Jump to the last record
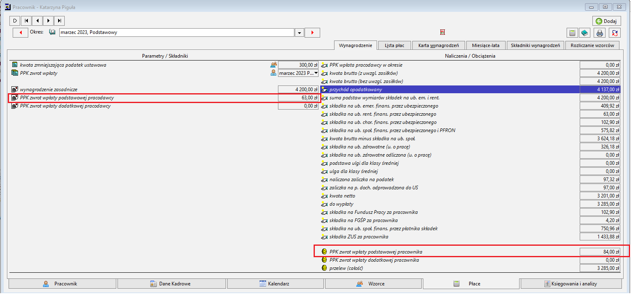Image resolution: width=644 pixels, height=294 pixels. [x=59, y=20]
